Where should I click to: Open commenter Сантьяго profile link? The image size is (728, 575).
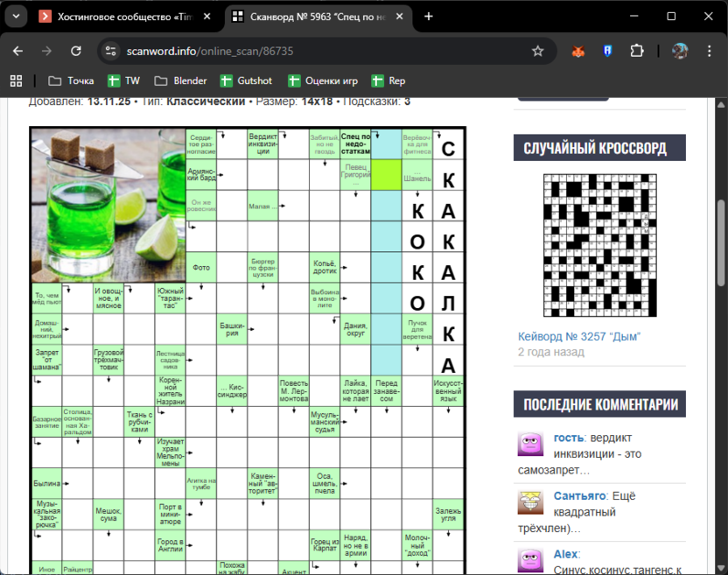pyautogui.click(x=579, y=496)
